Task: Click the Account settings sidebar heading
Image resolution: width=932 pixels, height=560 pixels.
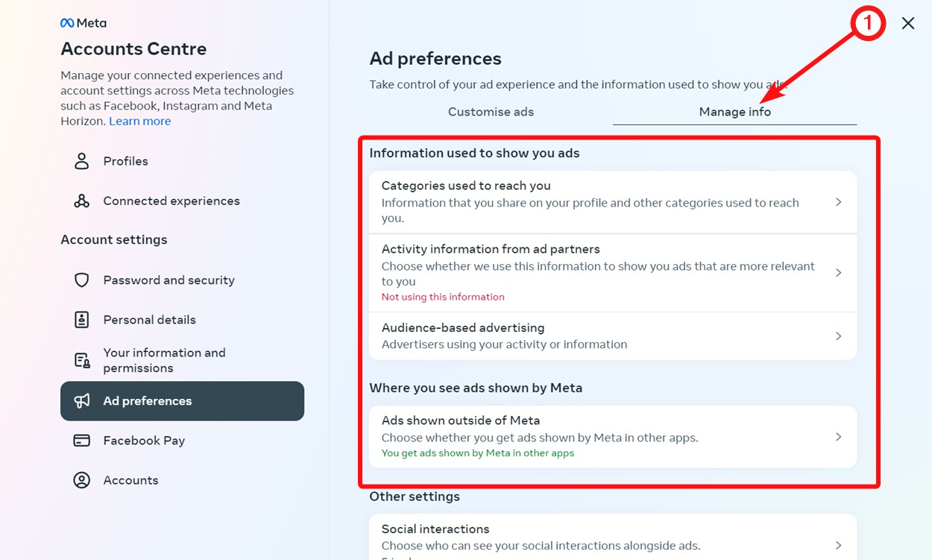Action: (x=113, y=239)
